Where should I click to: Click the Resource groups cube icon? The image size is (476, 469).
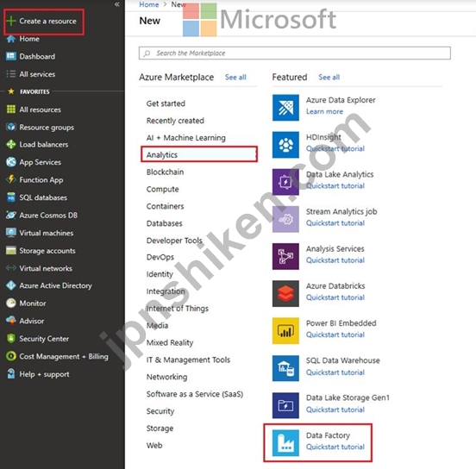point(11,127)
